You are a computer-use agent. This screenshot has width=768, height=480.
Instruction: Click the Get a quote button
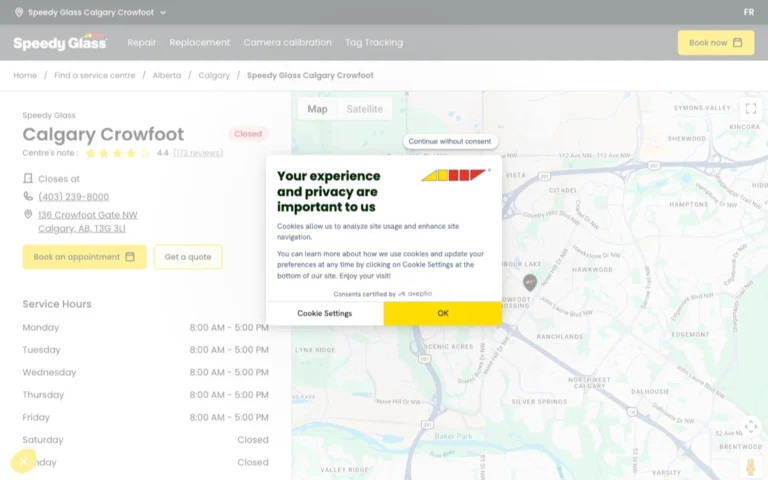pos(188,257)
